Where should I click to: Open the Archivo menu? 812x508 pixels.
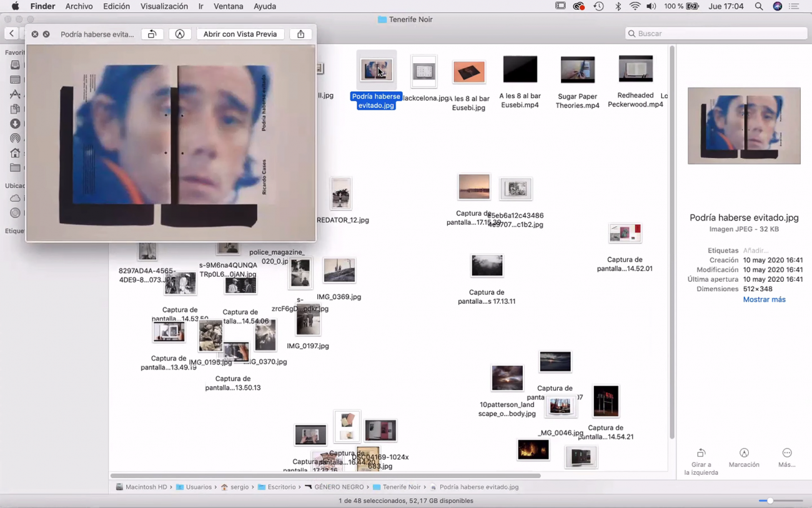coord(79,6)
